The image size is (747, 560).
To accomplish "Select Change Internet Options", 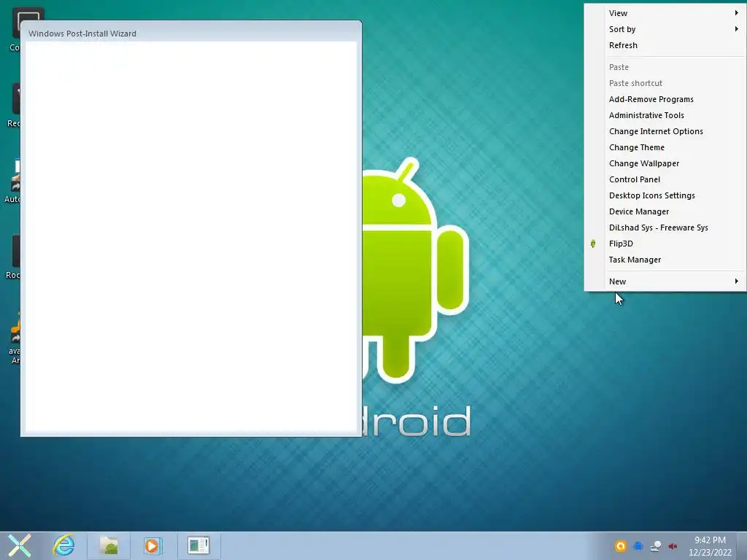I will coord(665,131).
